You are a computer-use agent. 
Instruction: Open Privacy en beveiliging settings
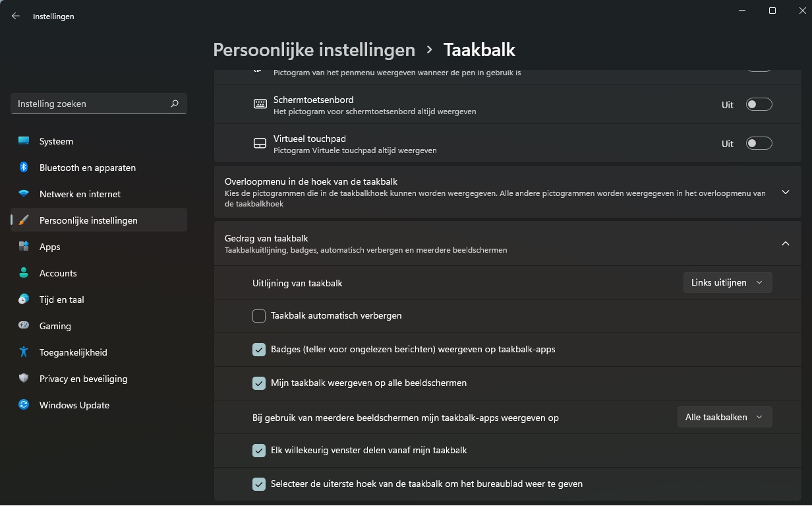pyautogui.click(x=83, y=379)
